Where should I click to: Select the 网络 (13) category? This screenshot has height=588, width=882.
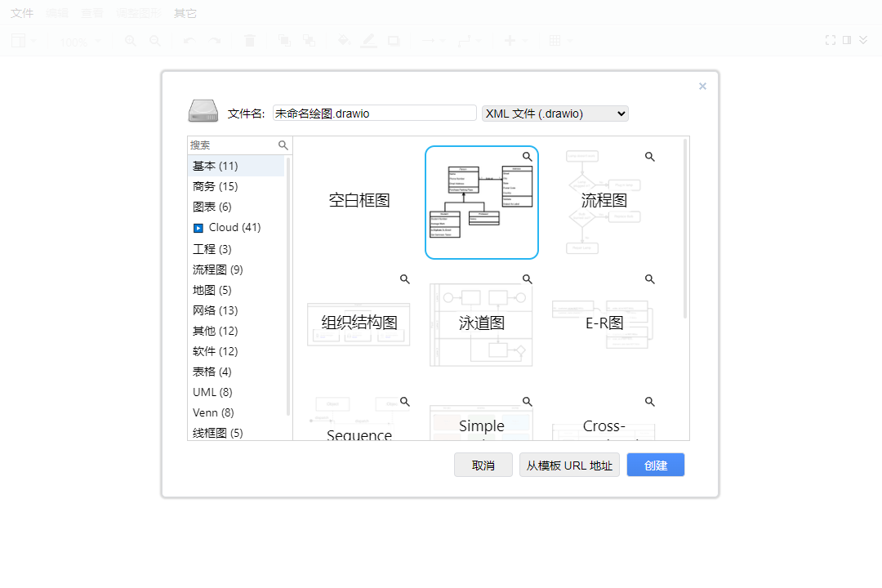coord(236,310)
